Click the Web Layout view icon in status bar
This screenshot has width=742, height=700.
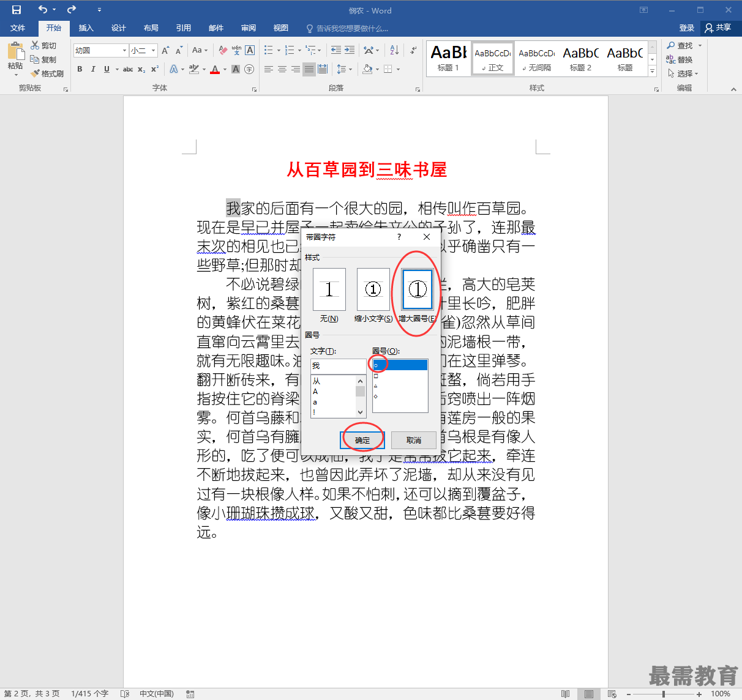(x=612, y=694)
